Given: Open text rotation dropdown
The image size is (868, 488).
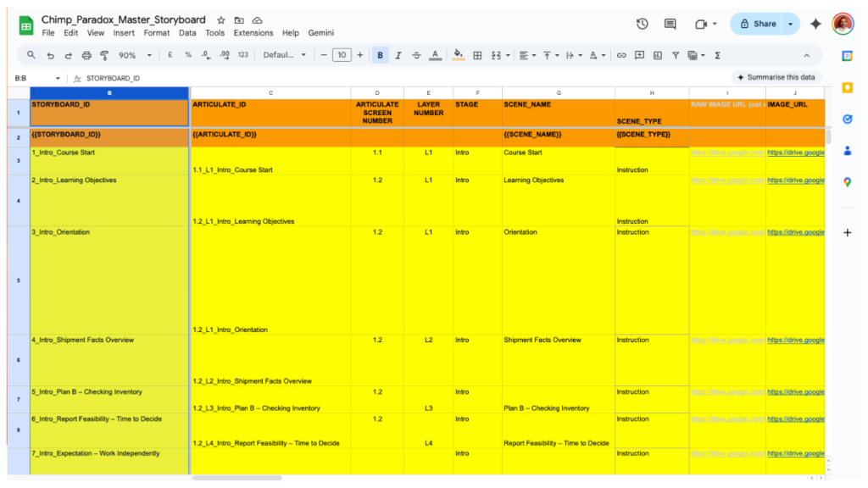Looking at the screenshot, I should click(x=598, y=55).
